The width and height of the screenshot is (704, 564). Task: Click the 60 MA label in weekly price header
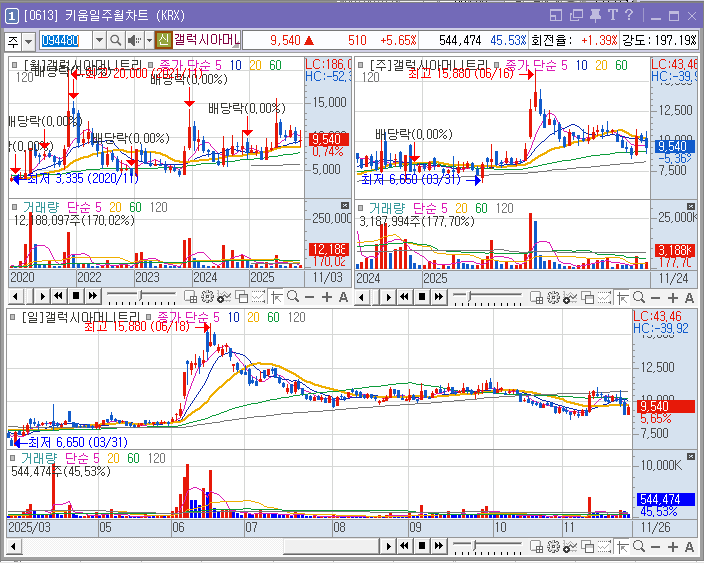click(x=621, y=66)
